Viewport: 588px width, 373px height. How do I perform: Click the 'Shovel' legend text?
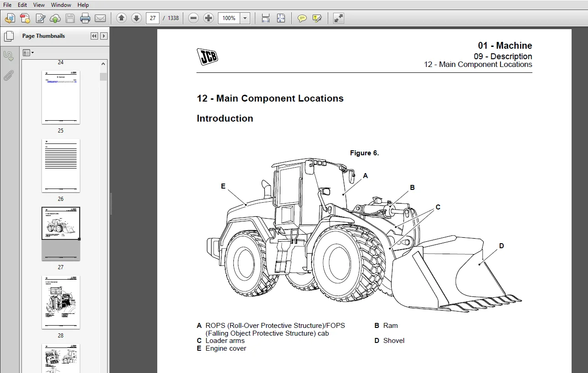point(394,341)
